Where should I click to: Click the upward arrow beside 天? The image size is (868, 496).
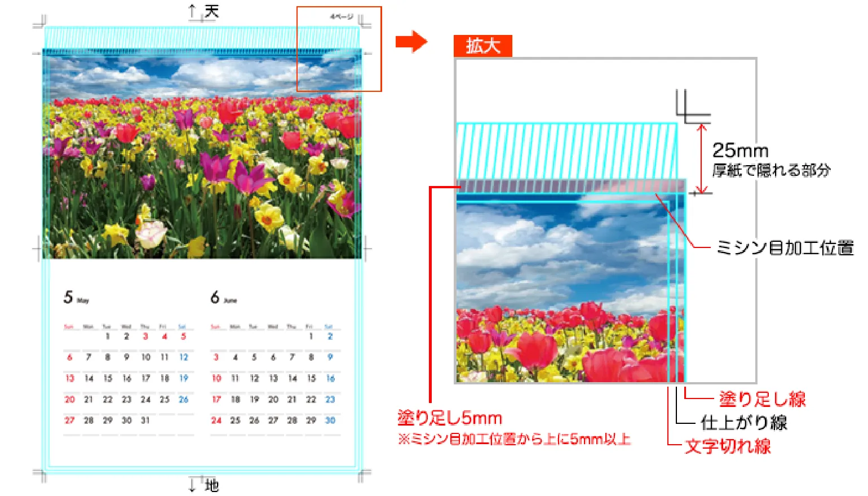(x=193, y=11)
